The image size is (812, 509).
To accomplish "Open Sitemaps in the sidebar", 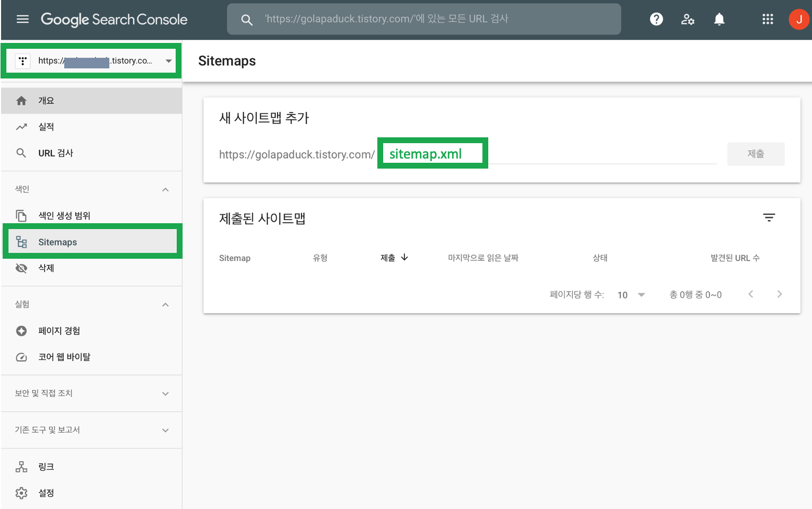I will 91,242.
